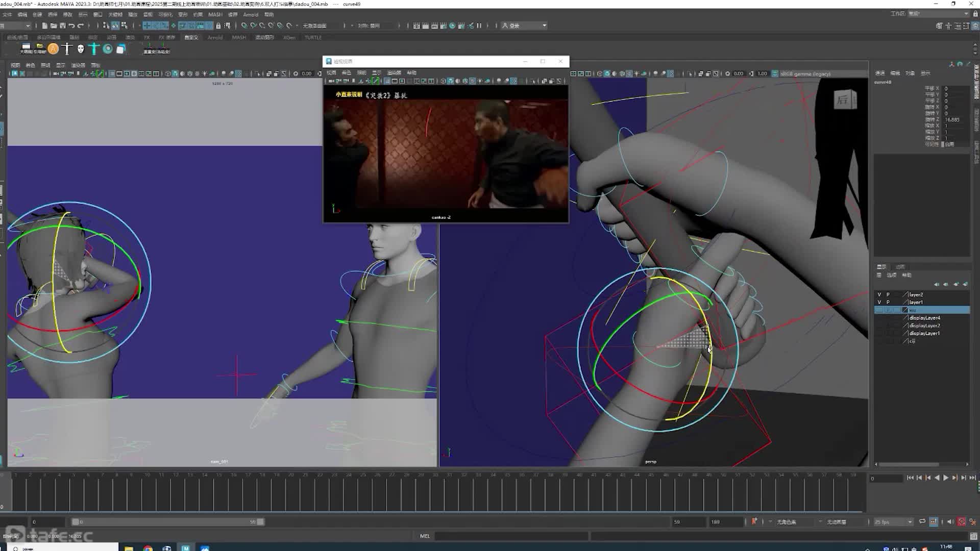Toggle P playback box for layer2

pos(888,294)
